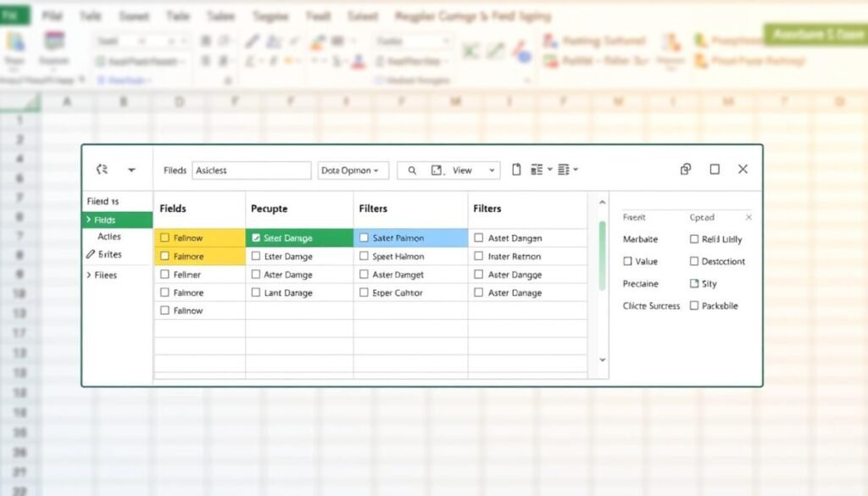Open the arrow menu next to refresh icon
This screenshot has width=868, height=496.
(131, 170)
